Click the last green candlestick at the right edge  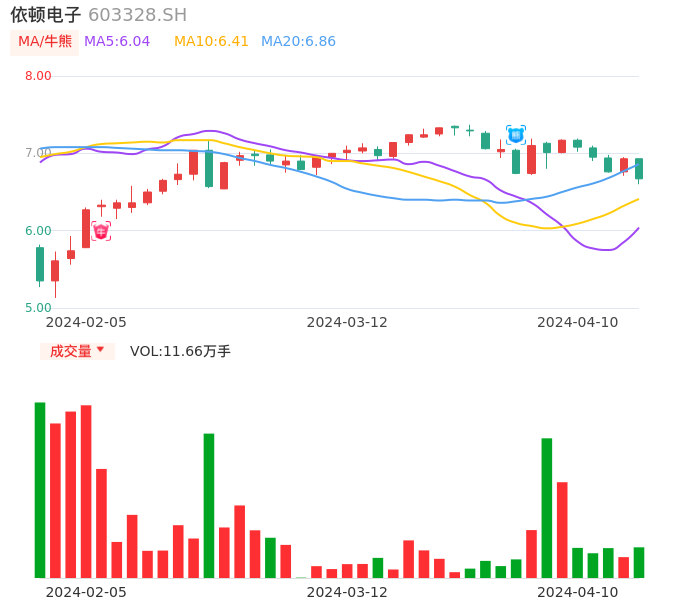[x=639, y=168]
